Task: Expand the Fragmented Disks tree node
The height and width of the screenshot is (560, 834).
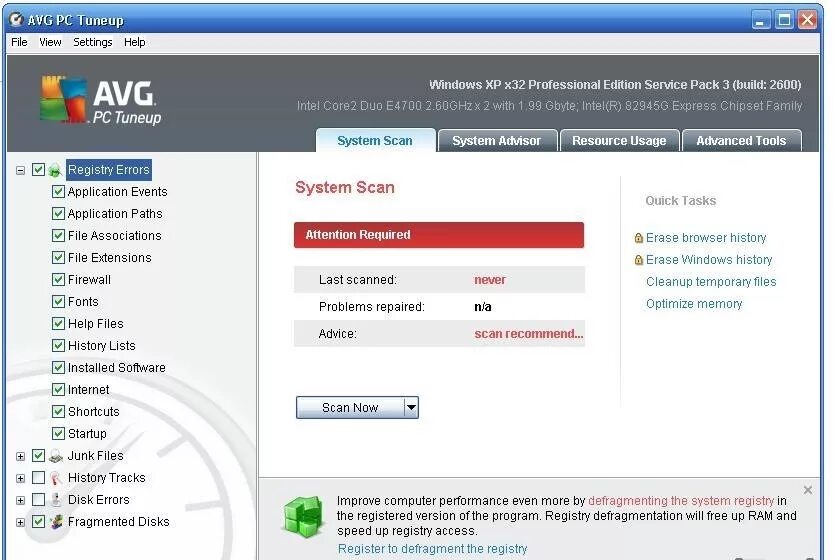Action: coord(20,523)
